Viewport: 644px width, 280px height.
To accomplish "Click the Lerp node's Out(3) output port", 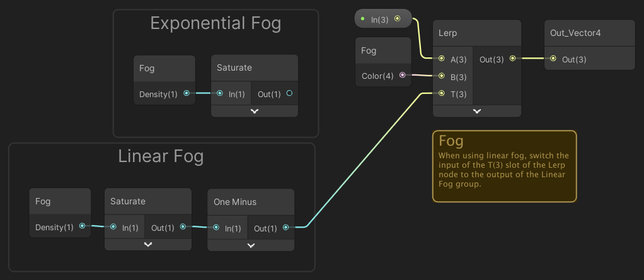I will [512, 59].
